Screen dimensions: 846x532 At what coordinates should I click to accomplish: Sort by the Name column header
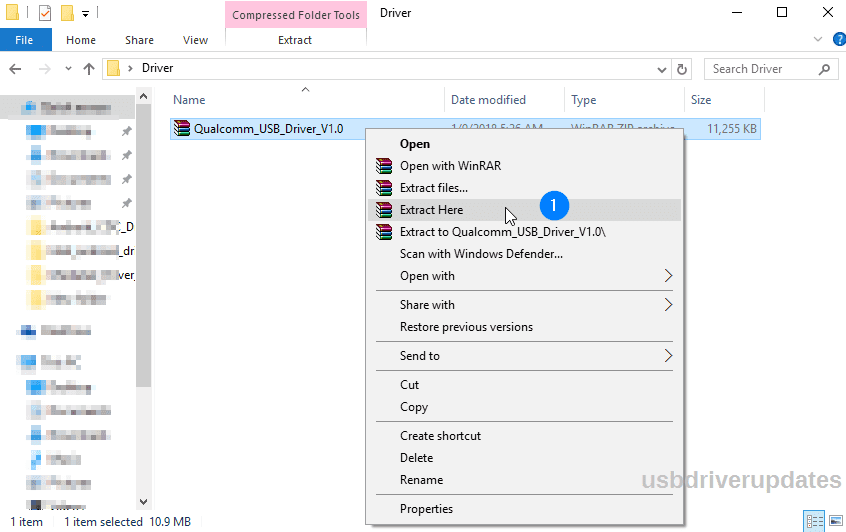tap(189, 100)
